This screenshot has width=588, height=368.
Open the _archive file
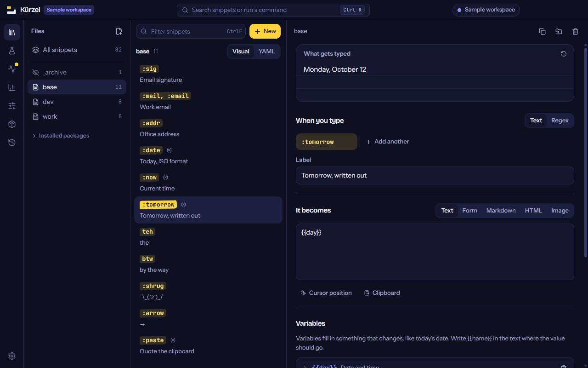click(77, 72)
